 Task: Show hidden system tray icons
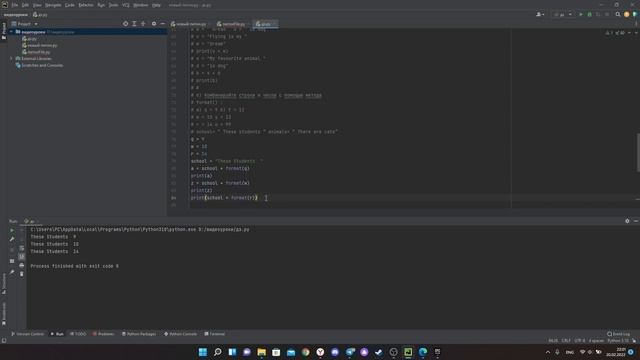tap(548, 352)
